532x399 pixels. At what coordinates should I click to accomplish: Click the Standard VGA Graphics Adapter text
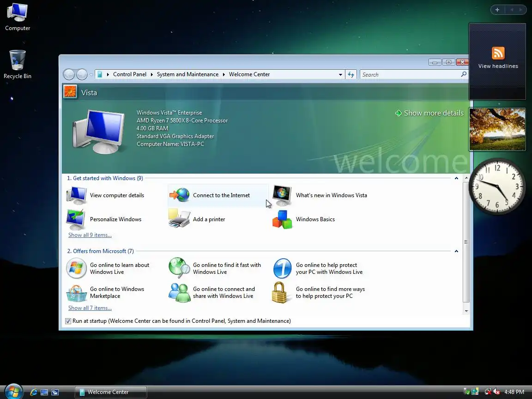175,136
